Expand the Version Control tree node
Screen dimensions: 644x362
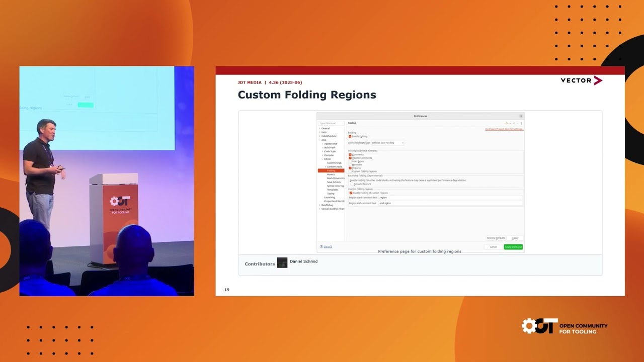(x=319, y=209)
